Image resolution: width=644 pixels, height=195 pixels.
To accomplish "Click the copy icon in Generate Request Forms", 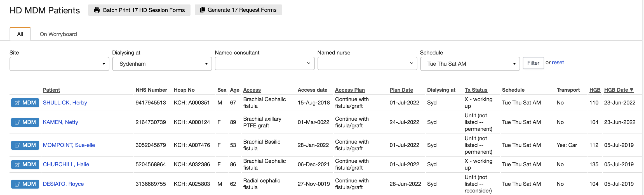I will coord(203,10).
